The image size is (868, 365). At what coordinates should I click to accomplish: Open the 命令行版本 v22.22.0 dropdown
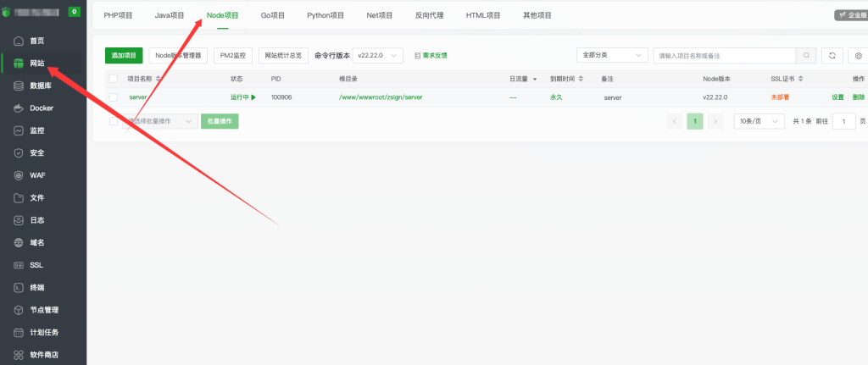coord(377,55)
